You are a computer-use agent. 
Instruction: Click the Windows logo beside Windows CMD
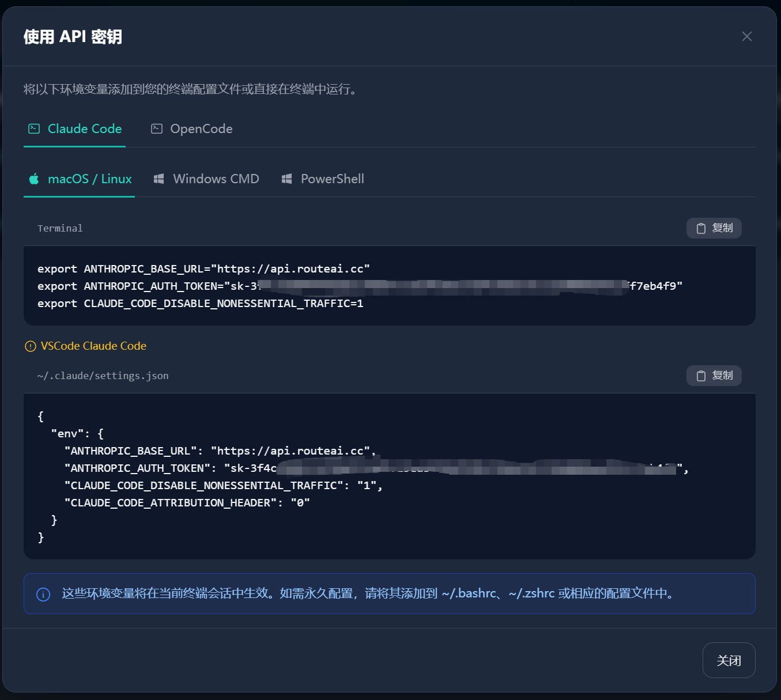click(x=159, y=179)
